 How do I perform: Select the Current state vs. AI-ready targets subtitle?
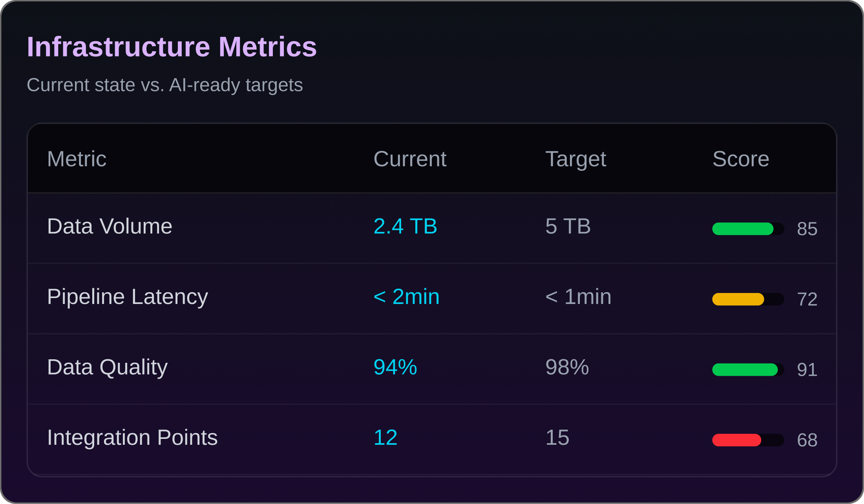(x=164, y=85)
